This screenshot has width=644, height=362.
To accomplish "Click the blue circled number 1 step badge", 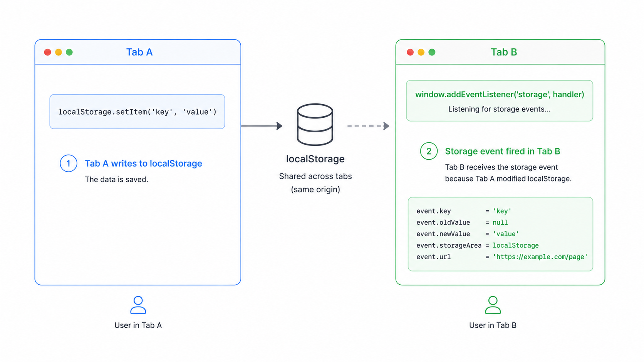I will (69, 163).
